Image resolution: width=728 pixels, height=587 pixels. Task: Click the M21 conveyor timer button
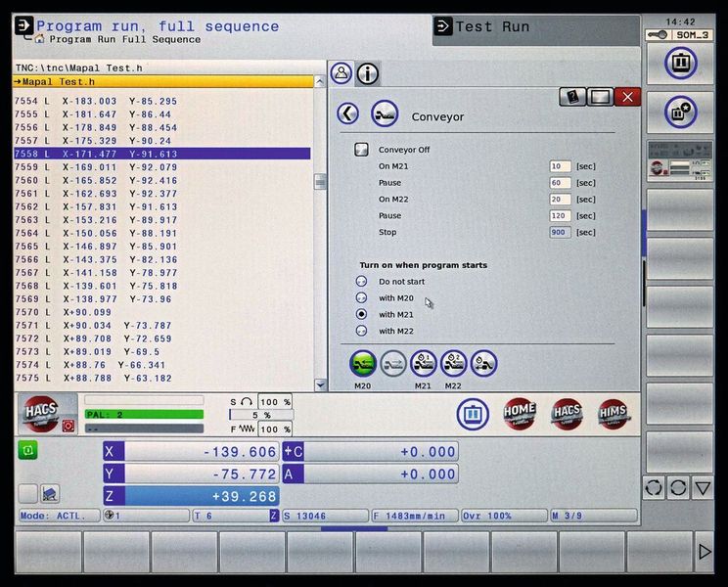424,363
